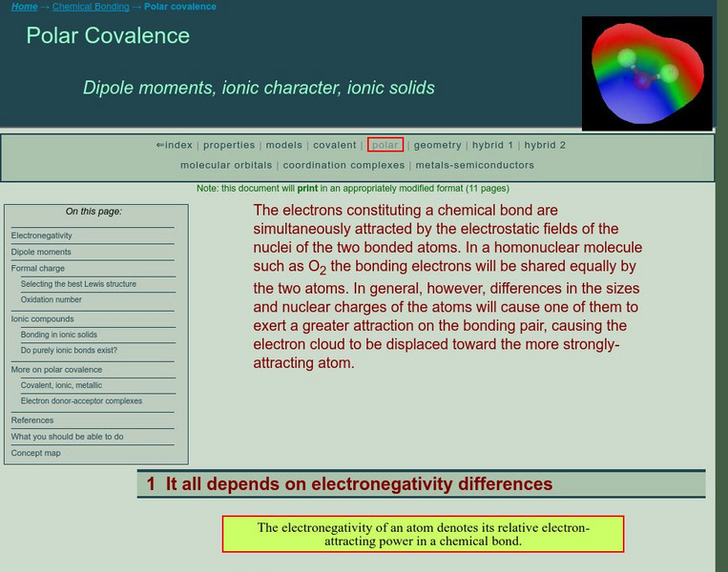The width and height of the screenshot is (728, 572).
Task: Jump to More on polar covalence
Action: [56, 369]
